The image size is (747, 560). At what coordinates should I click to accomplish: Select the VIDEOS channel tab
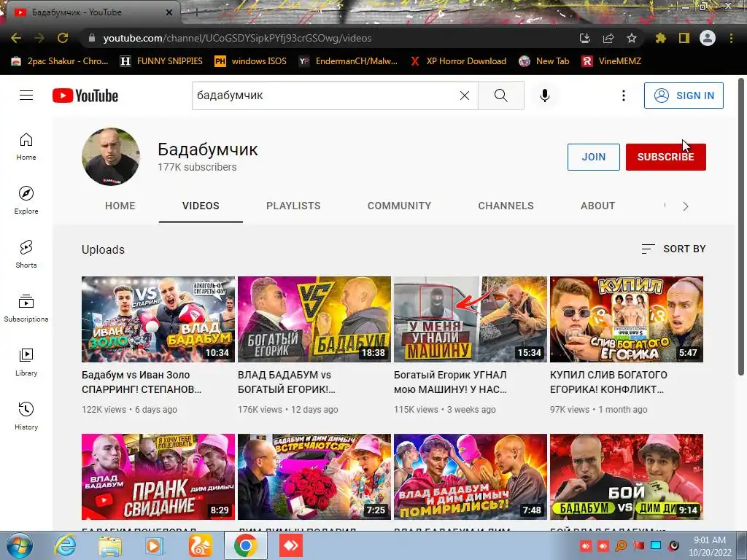(201, 206)
